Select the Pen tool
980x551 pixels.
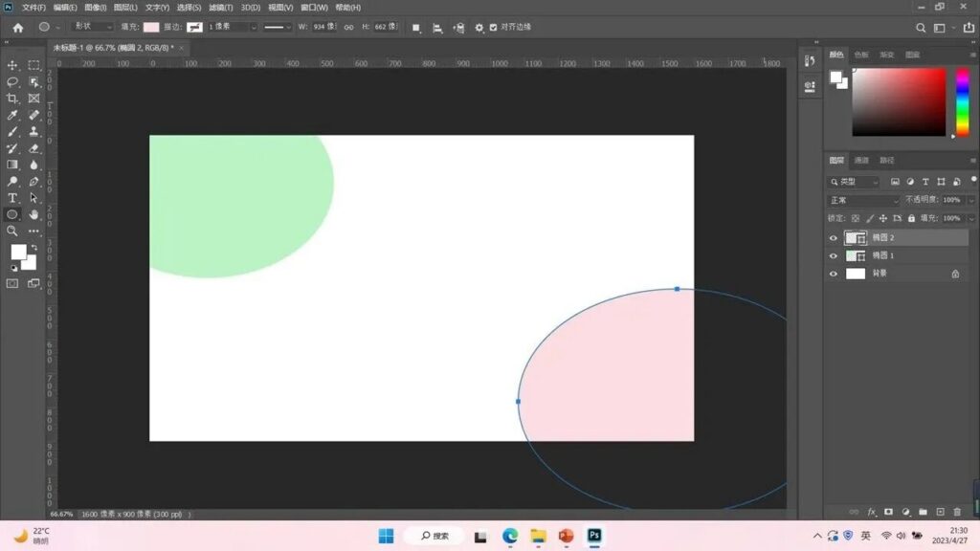click(33, 182)
